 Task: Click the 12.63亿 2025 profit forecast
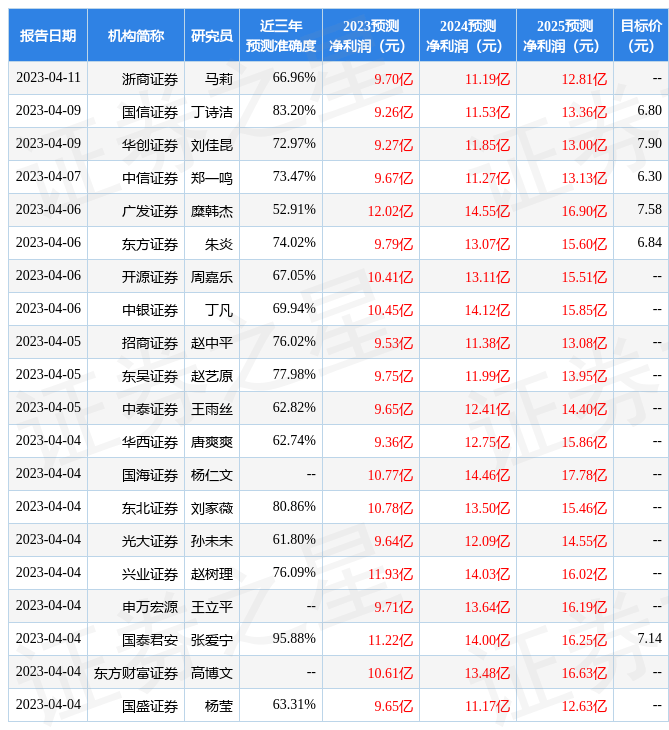[584, 706]
